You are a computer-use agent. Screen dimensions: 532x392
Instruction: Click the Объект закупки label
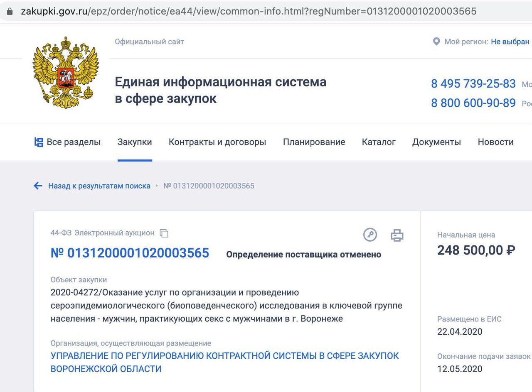79,280
